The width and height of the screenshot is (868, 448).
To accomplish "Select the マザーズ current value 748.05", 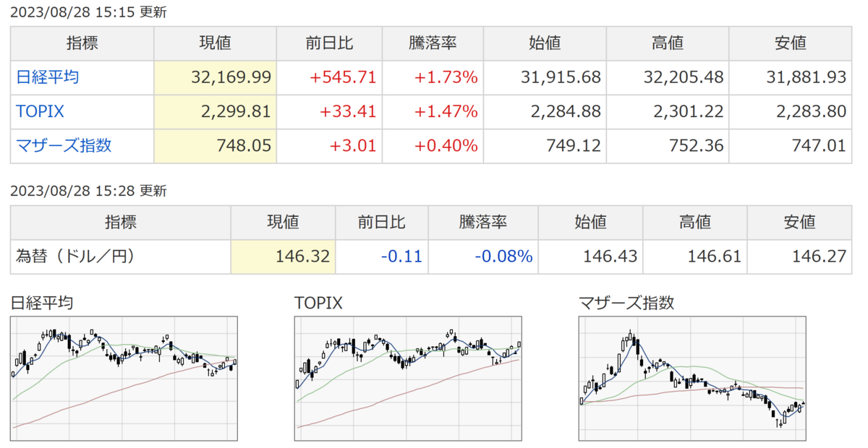I will pyautogui.click(x=244, y=145).
